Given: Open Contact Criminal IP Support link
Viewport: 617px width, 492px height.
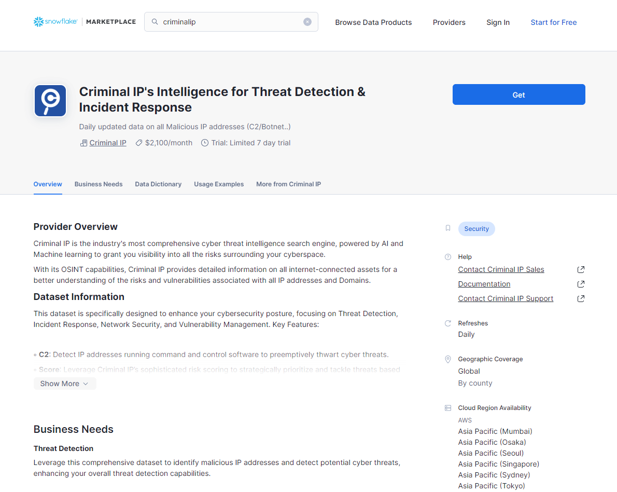Looking at the screenshot, I should (x=506, y=299).
